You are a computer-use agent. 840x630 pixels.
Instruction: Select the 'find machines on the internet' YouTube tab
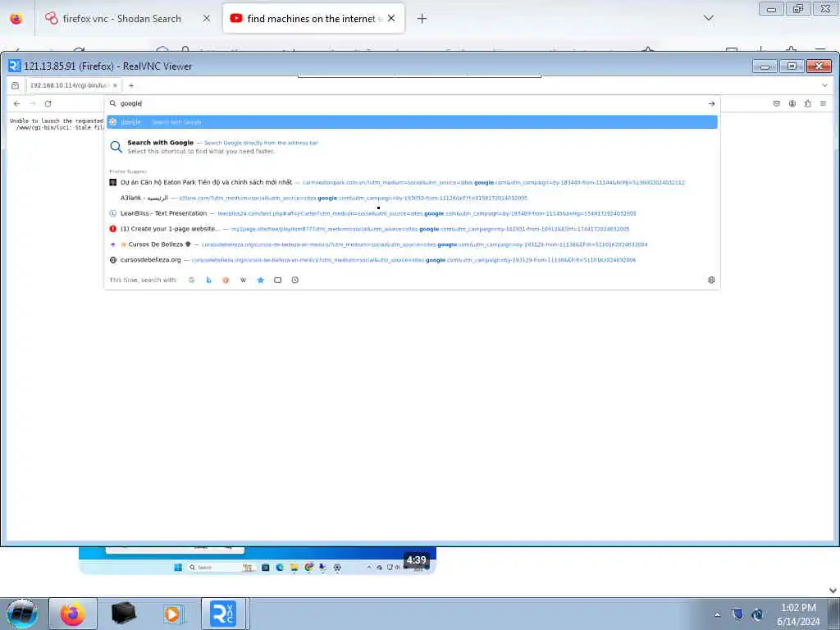(x=313, y=19)
